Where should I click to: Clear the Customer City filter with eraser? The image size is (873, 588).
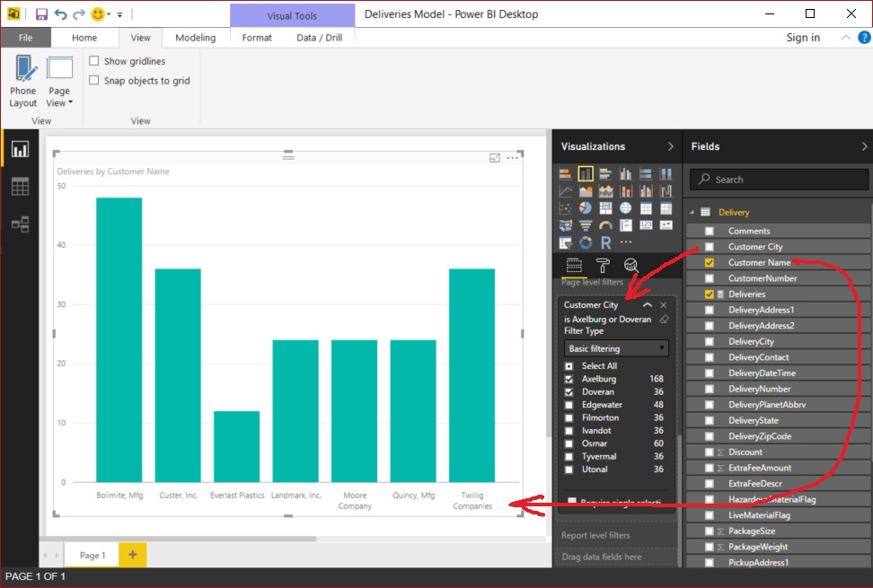(664, 320)
